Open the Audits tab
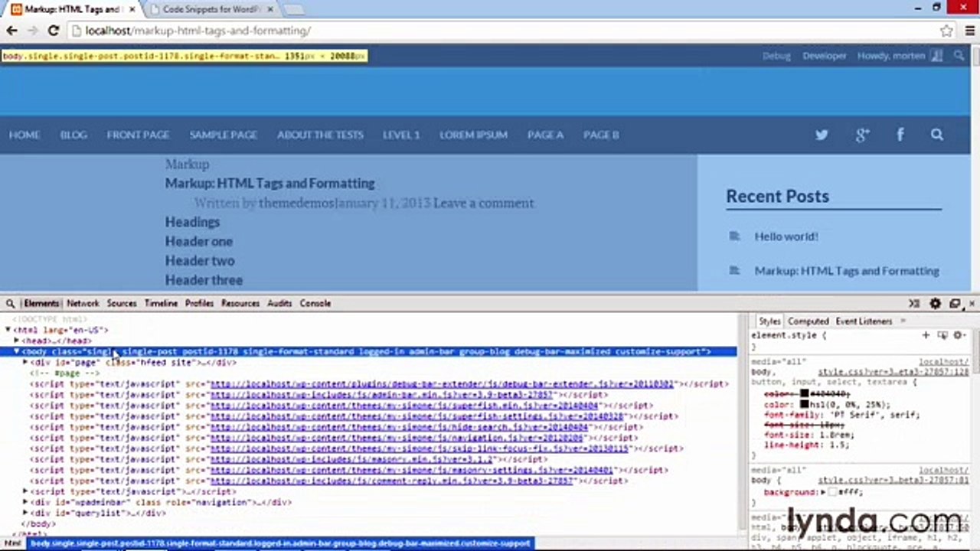Screen dimensions: 980x551 [x=279, y=304]
